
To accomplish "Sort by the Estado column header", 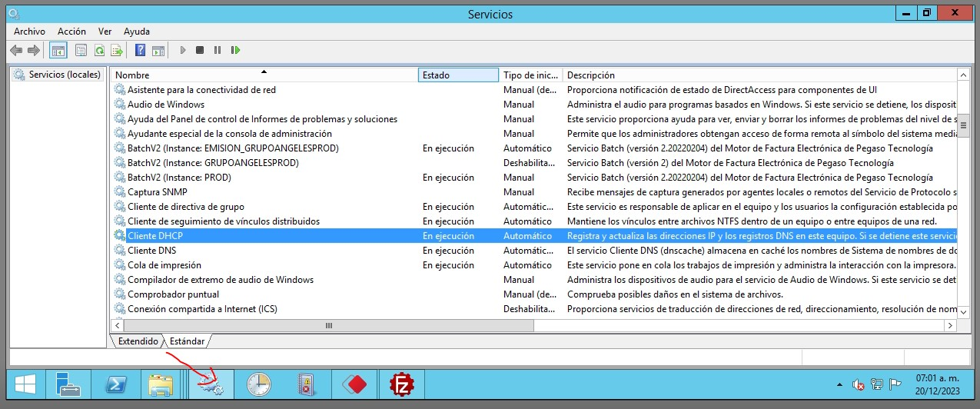I will pyautogui.click(x=458, y=75).
